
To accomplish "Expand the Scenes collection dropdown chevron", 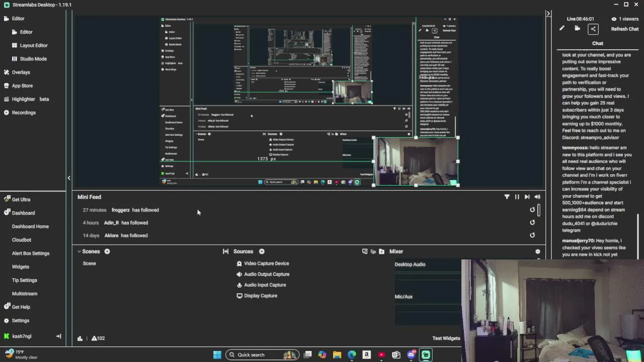I will 79,251.
